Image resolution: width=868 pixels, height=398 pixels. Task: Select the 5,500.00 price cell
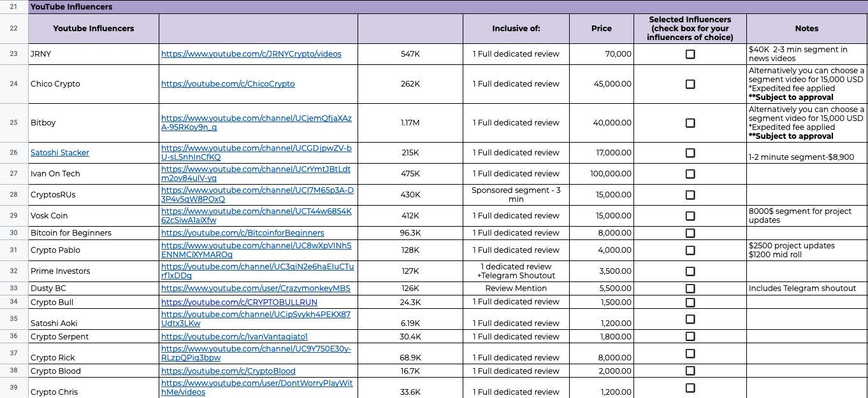point(601,288)
